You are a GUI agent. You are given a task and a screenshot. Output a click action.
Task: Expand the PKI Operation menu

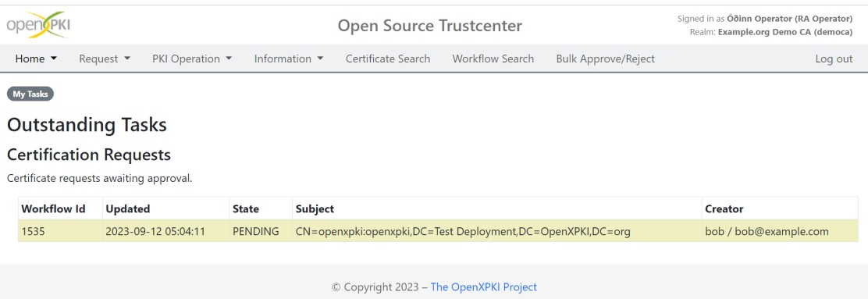pyautogui.click(x=192, y=59)
